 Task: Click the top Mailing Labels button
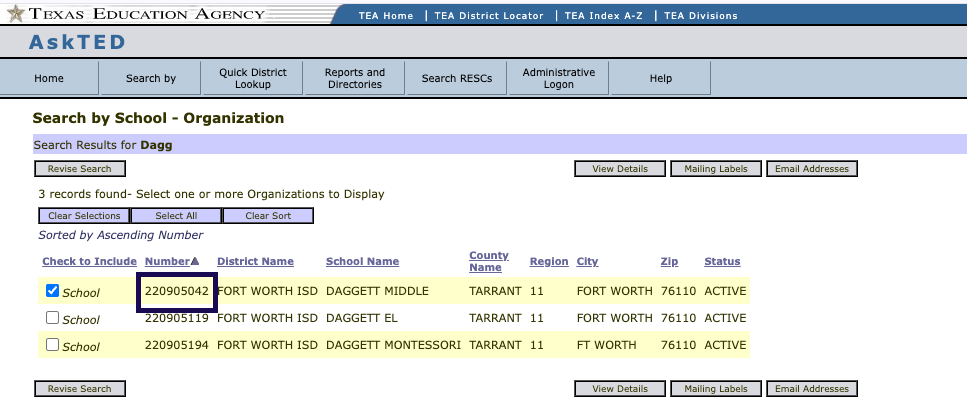click(716, 169)
